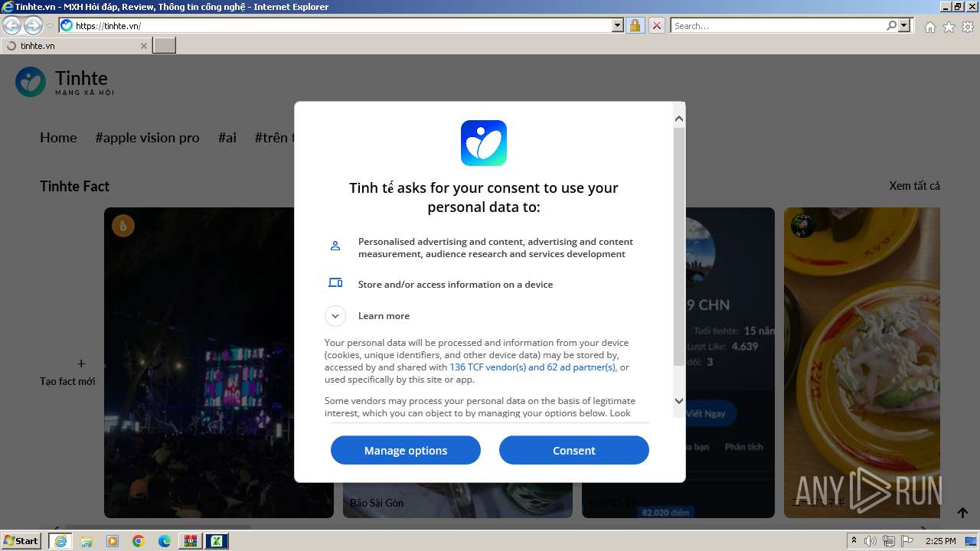Click the Action Center flag icon
980x551 pixels.
906,541
